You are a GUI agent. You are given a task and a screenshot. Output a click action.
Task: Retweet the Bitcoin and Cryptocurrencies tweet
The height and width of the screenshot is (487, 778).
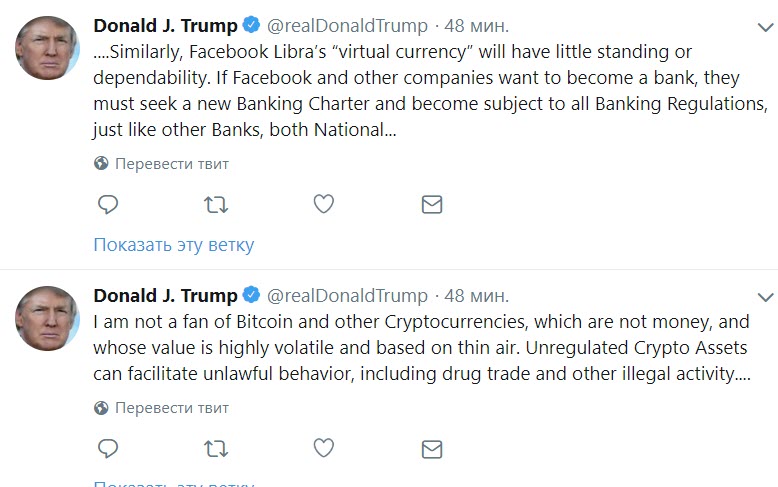[x=215, y=448]
